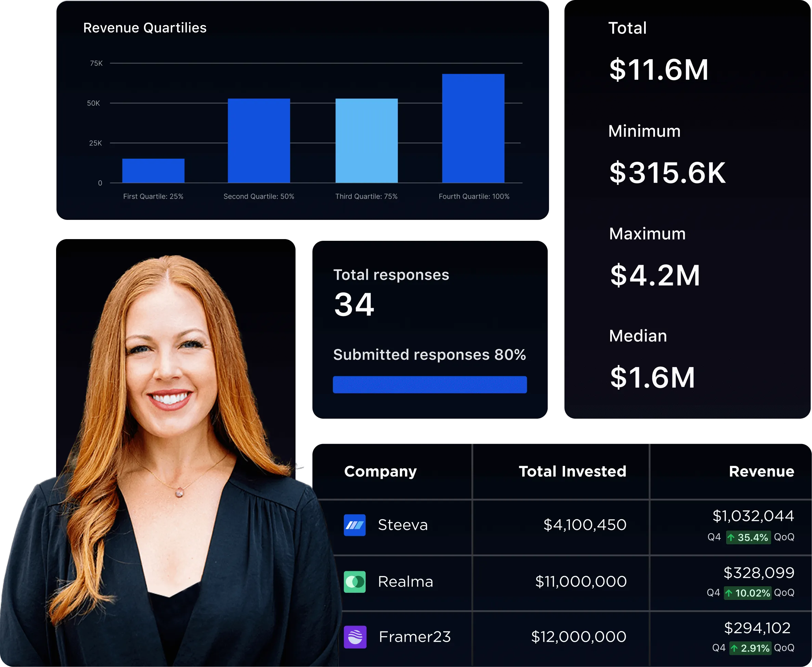Sort by the Revenue column header
The height and width of the screenshot is (667, 812).
(x=761, y=471)
